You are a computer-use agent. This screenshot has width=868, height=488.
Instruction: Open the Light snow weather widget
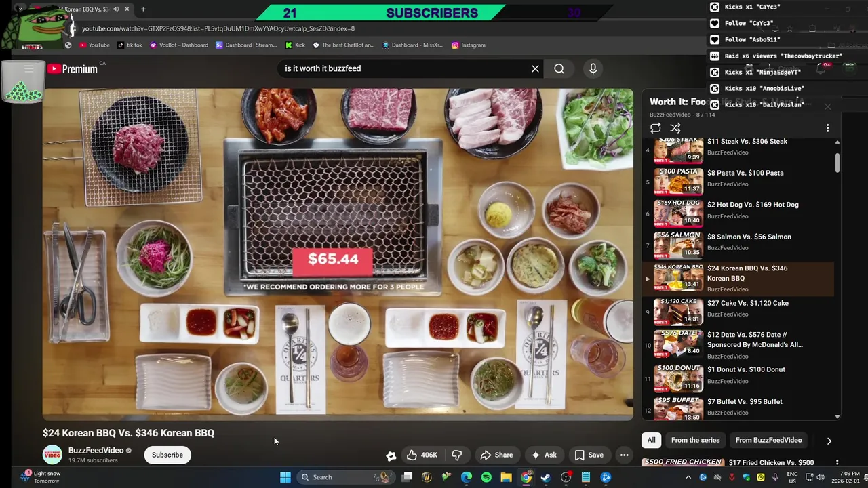click(41, 477)
